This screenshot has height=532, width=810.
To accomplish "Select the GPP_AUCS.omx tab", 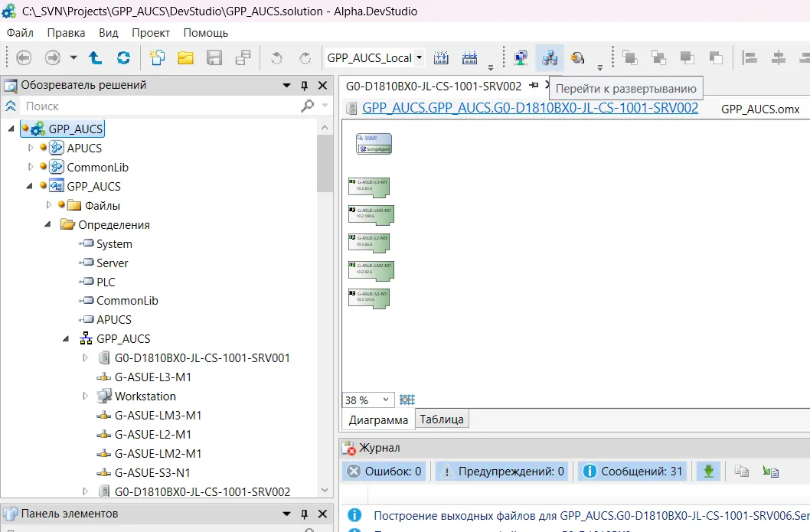I will [x=760, y=109].
